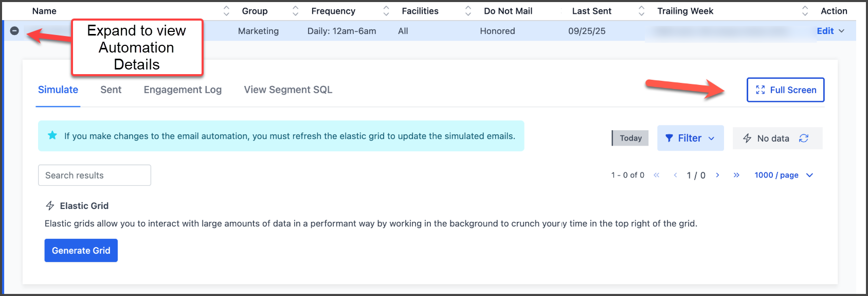Select the View Segment SQL tab
The height and width of the screenshot is (296, 868).
click(x=288, y=90)
